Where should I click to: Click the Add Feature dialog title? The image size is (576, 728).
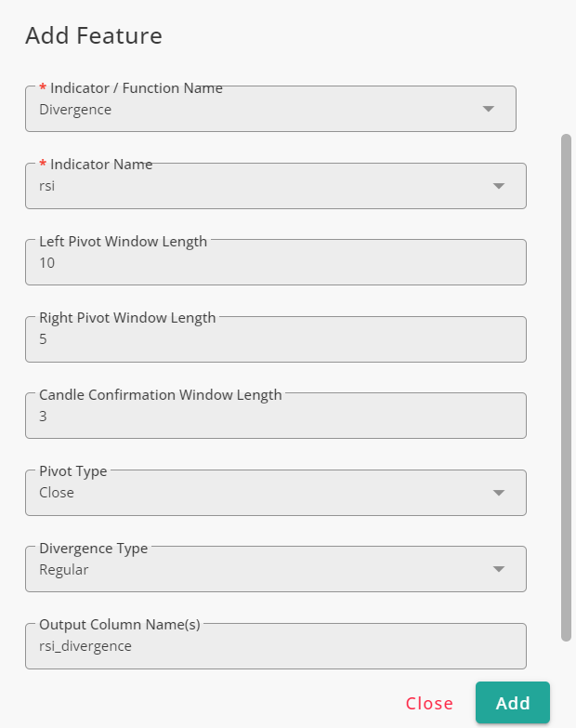(x=94, y=35)
